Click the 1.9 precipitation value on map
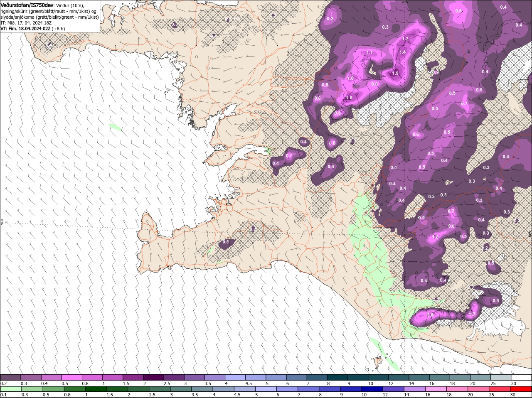 [395, 73]
